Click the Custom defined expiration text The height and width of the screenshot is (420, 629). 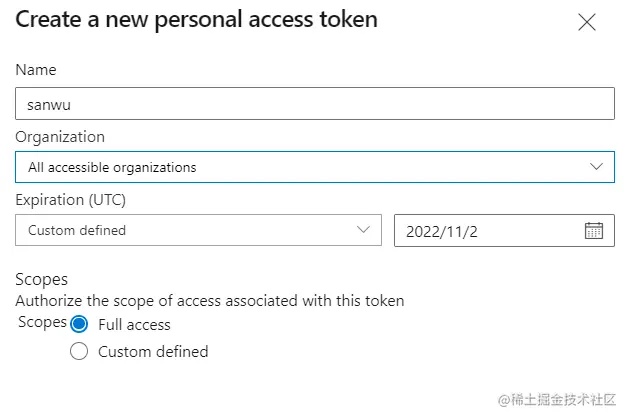pyautogui.click(x=78, y=230)
